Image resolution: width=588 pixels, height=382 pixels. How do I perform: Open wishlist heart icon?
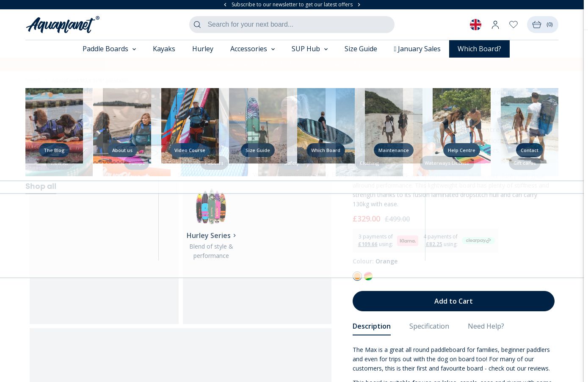(x=513, y=25)
